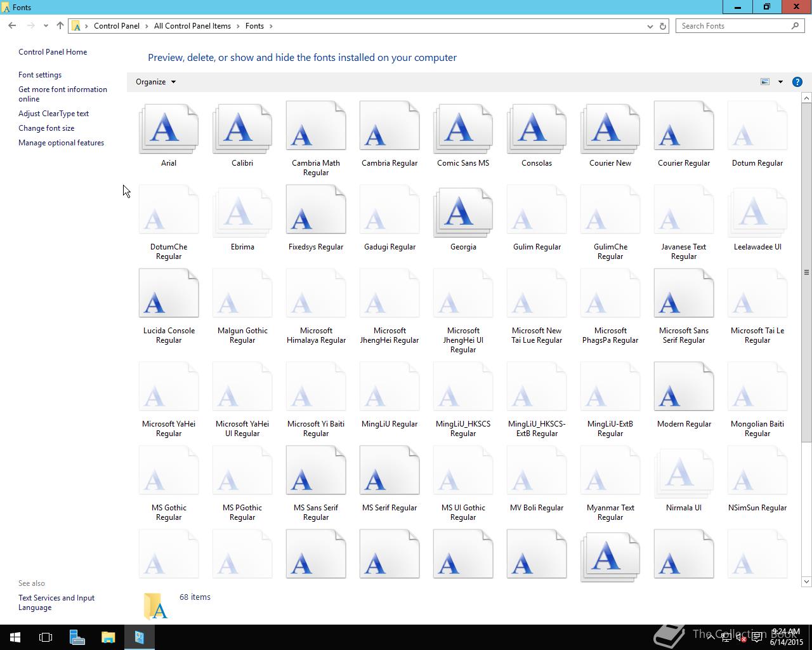Go up one level with Up arrow
The image size is (812, 650).
pyautogui.click(x=60, y=26)
